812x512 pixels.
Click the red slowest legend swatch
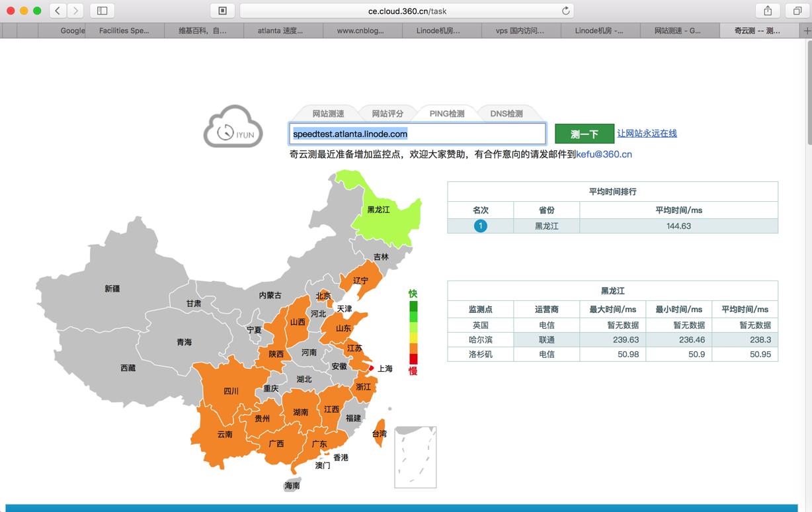[413, 359]
